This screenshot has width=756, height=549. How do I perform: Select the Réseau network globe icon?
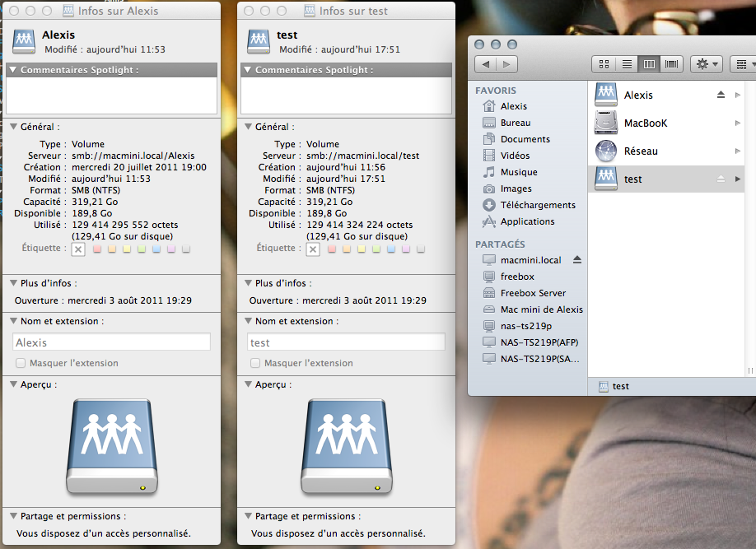point(606,151)
